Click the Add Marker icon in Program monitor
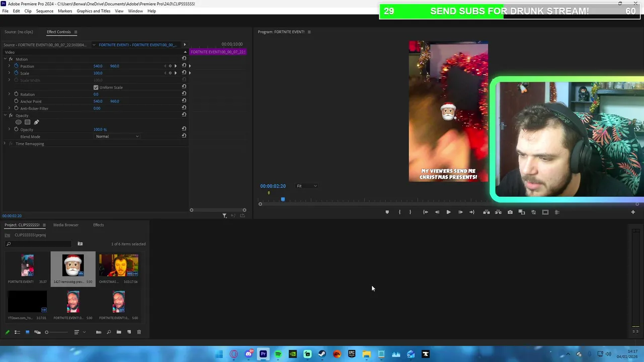 point(387,212)
